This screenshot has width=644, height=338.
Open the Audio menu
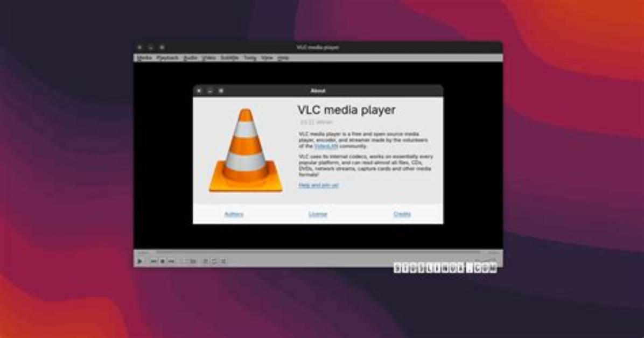pyautogui.click(x=190, y=58)
